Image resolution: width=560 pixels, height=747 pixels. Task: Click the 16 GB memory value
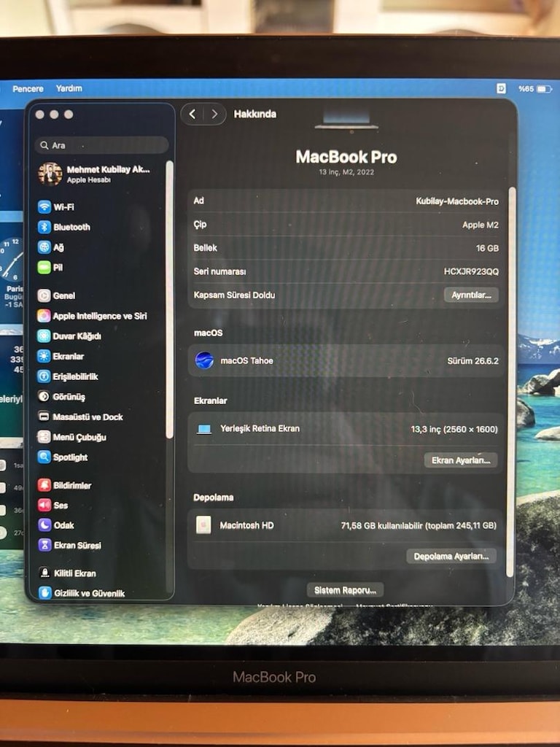[x=487, y=248]
